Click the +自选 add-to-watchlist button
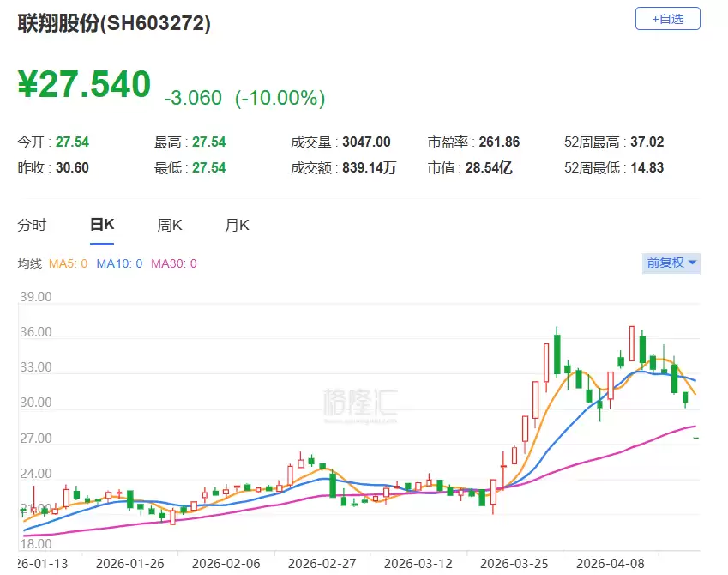This screenshot has height=575, width=728. click(667, 18)
